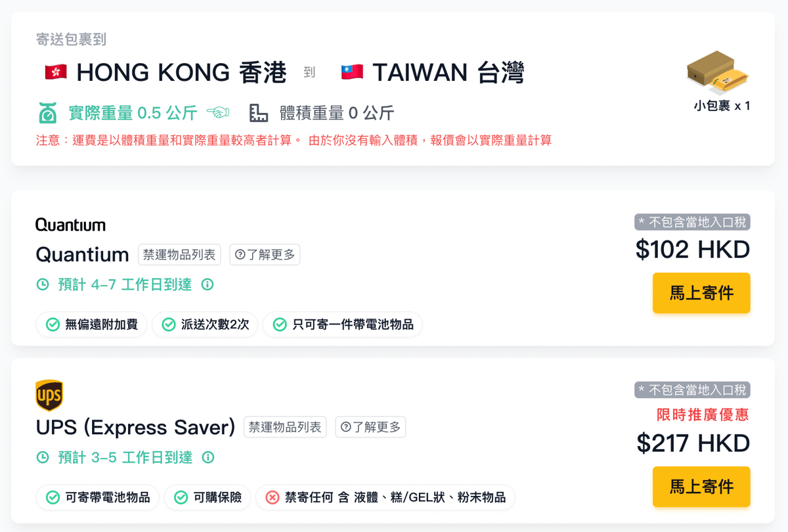
Task: Click the Quantium brand logo
Action: 70,225
